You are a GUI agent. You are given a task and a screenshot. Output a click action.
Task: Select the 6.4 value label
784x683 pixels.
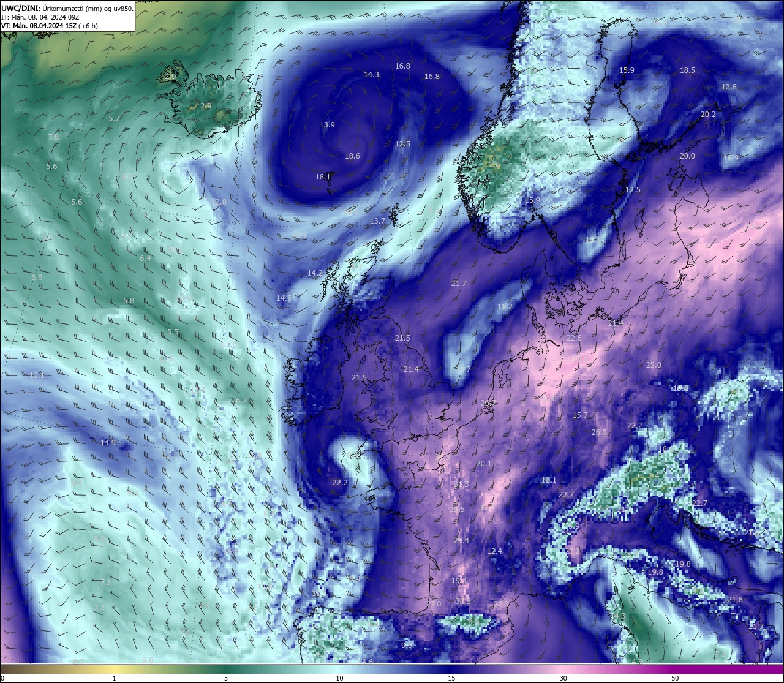[145, 258]
